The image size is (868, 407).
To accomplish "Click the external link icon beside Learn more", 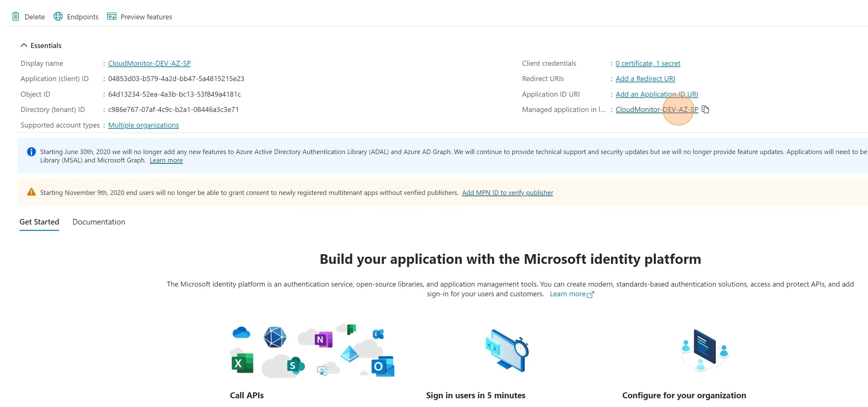I will [590, 294].
